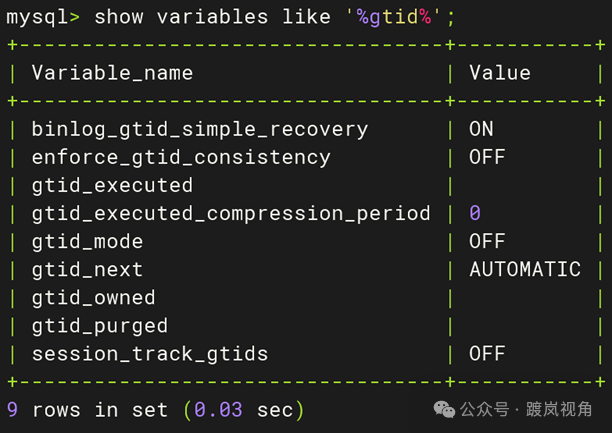The width and height of the screenshot is (612, 433).
Task: Click the gtid_owned variable name
Action: (94, 298)
